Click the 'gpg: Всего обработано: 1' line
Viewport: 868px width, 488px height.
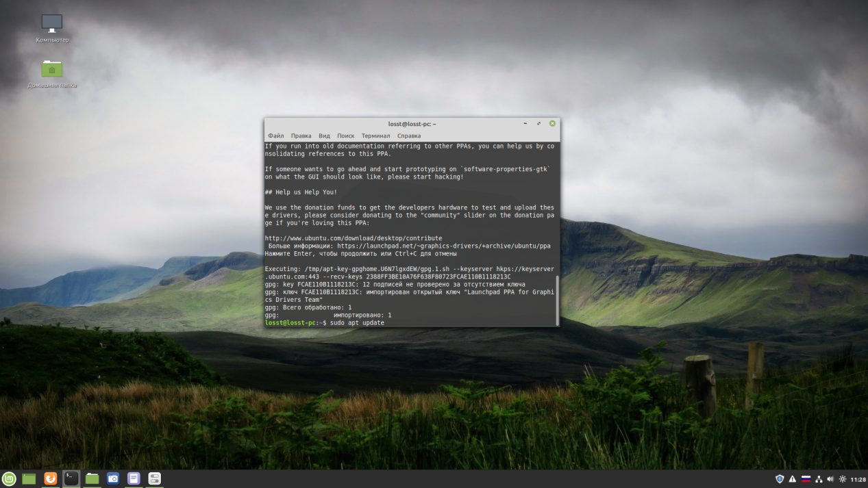[x=308, y=307]
